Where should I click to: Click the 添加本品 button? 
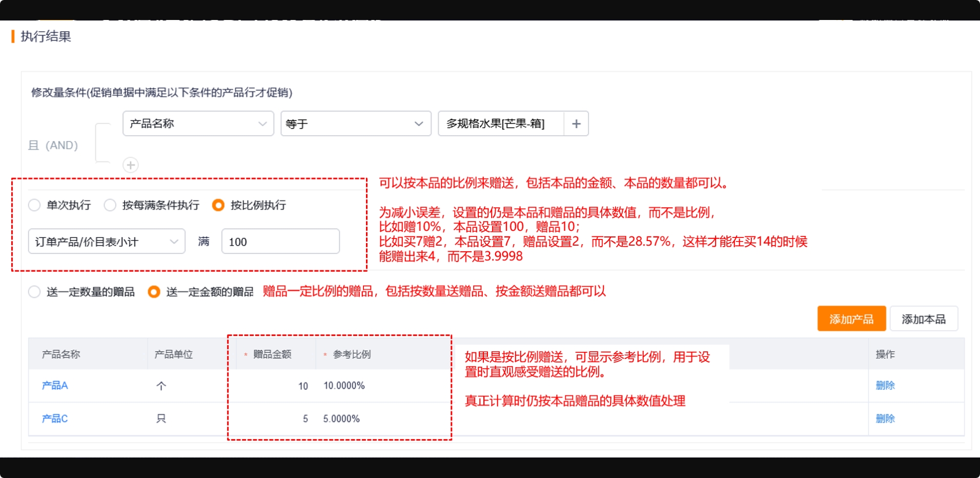(923, 319)
